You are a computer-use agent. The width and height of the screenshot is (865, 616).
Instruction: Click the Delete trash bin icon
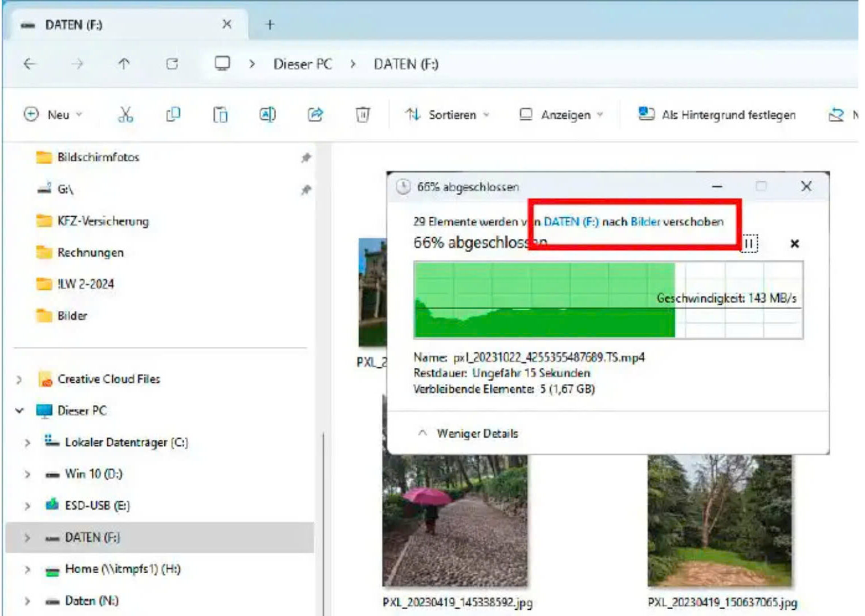(363, 115)
